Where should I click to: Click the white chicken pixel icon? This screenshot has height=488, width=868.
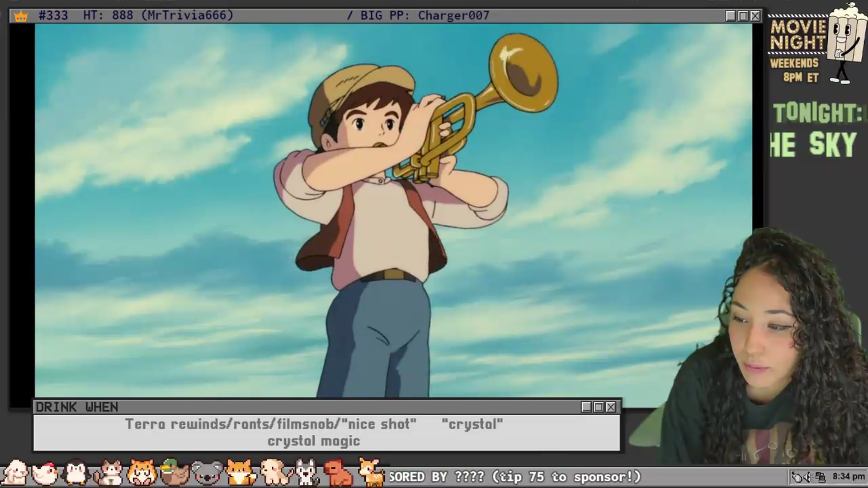(45, 473)
